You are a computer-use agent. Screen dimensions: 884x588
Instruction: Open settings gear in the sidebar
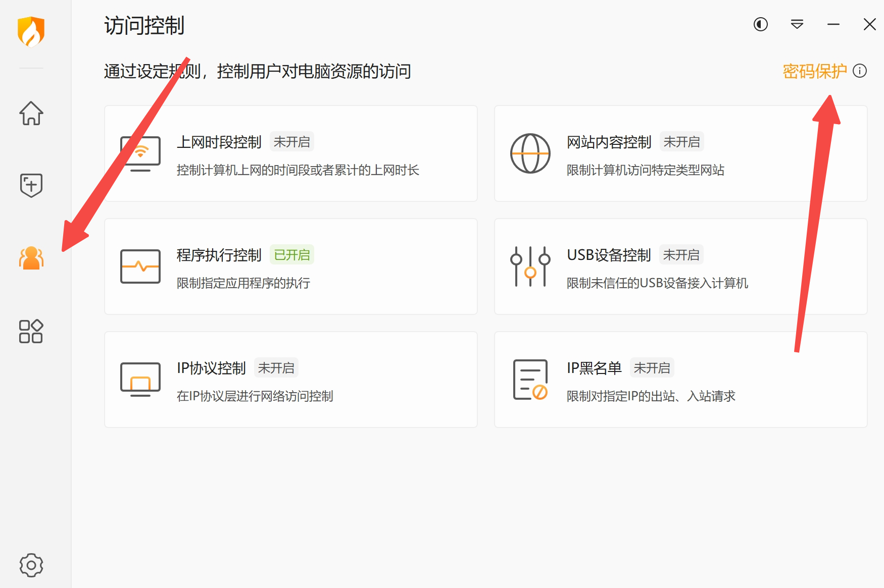(31, 565)
